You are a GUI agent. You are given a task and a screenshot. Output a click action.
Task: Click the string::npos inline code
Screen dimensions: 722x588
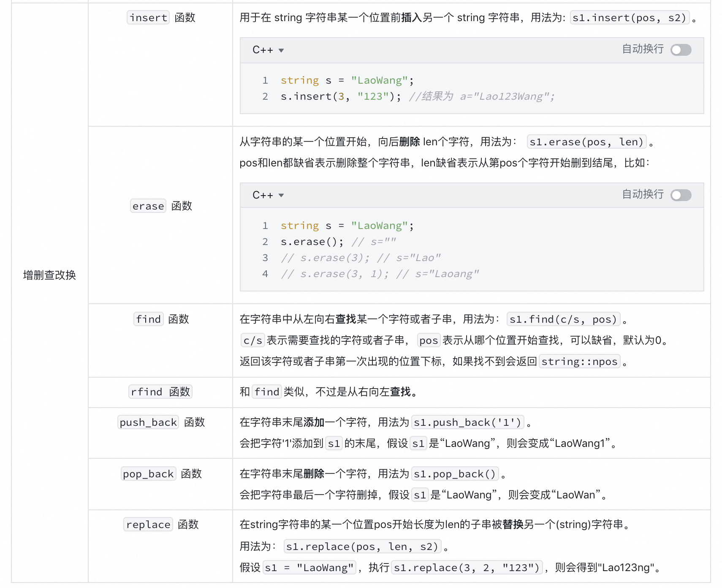click(579, 361)
